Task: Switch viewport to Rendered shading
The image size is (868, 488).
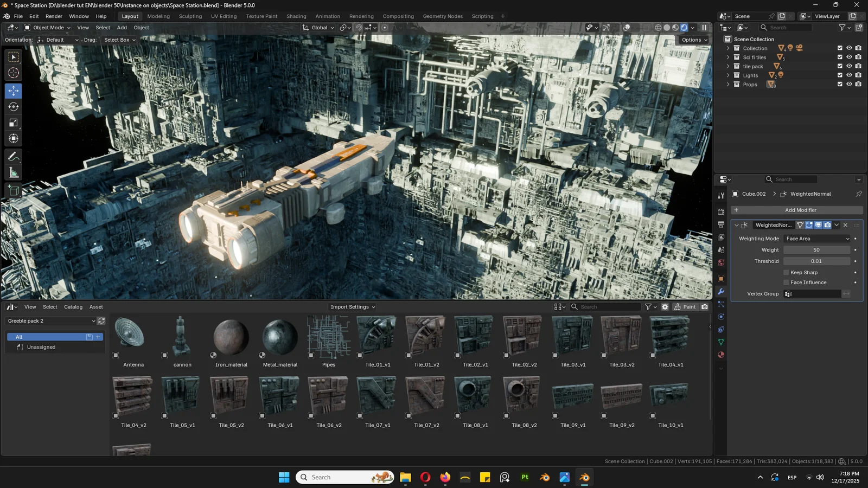Action: (x=684, y=28)
